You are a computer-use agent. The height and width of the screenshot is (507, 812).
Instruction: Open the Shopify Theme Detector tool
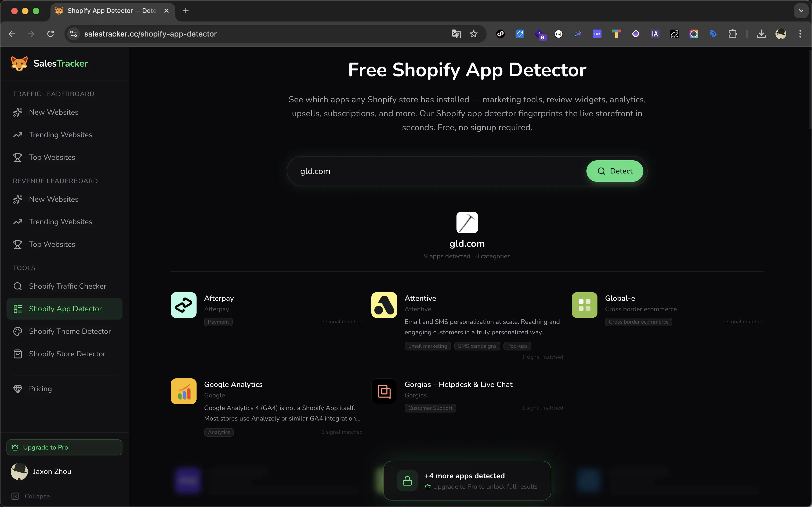64,331
